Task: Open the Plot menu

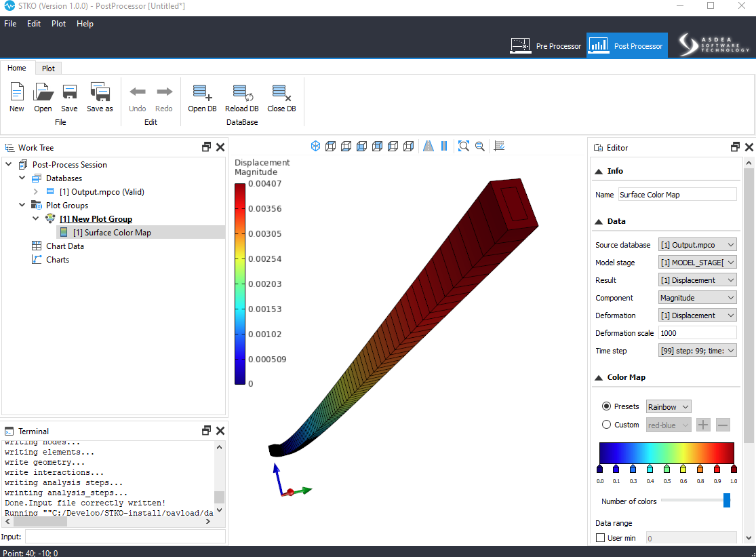Action: pyautogui.click(x=58, y=24)
